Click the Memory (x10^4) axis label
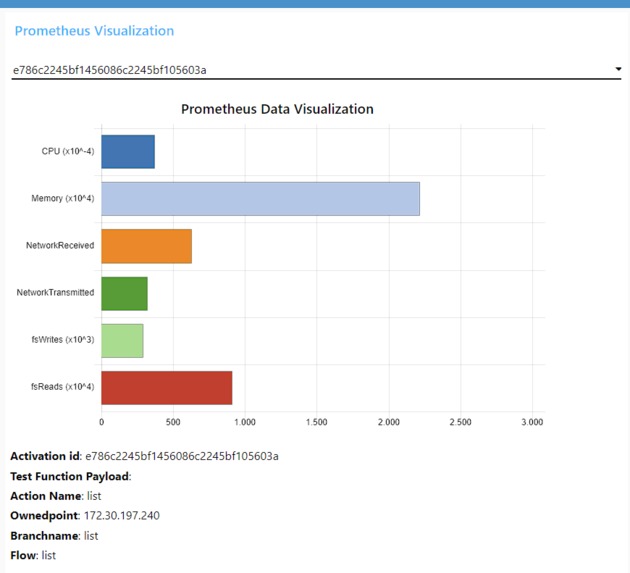Screen dimensions: 630x573 tap(63, 198)
